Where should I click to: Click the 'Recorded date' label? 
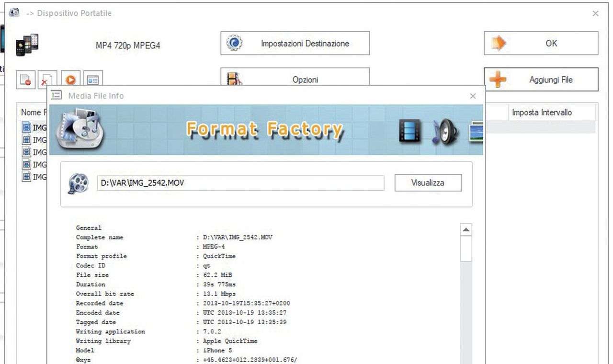pos(100,303)
